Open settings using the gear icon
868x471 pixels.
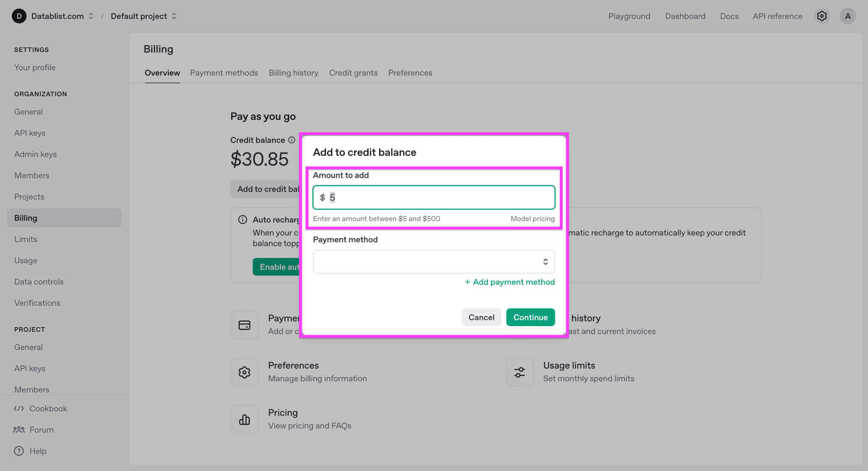point(821,16)
